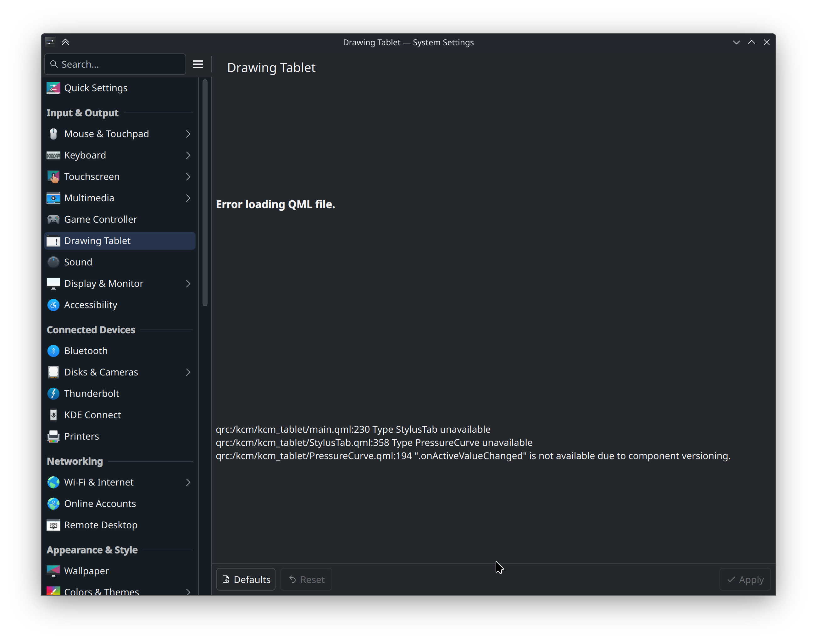
Task: Open Accessibility settings
Action: pos(119,305)
